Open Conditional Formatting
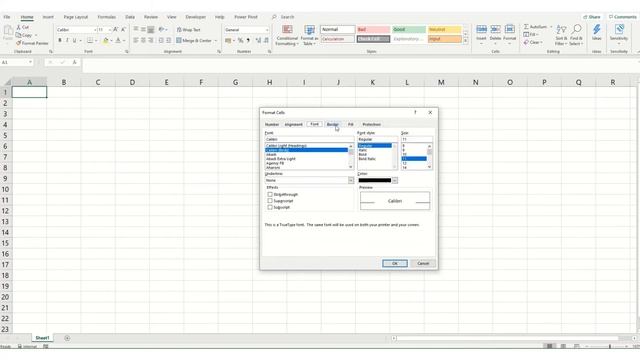The image size is (640, 360). point(287,36)
